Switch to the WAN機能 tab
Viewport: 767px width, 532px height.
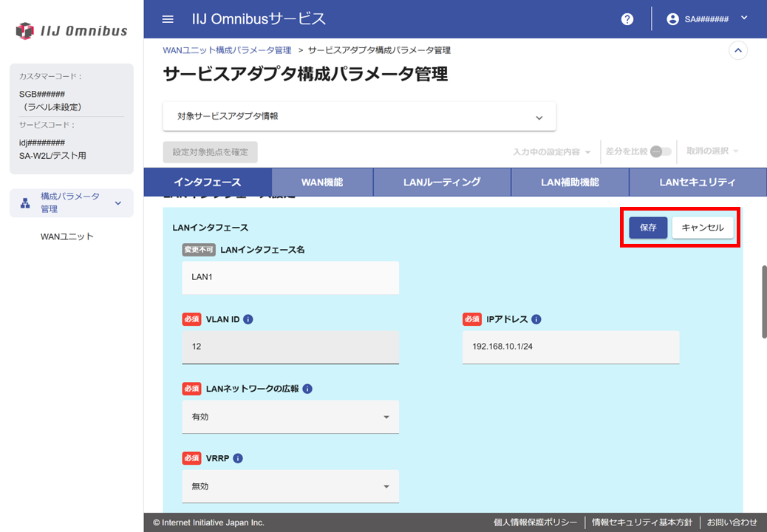(322, 182)
